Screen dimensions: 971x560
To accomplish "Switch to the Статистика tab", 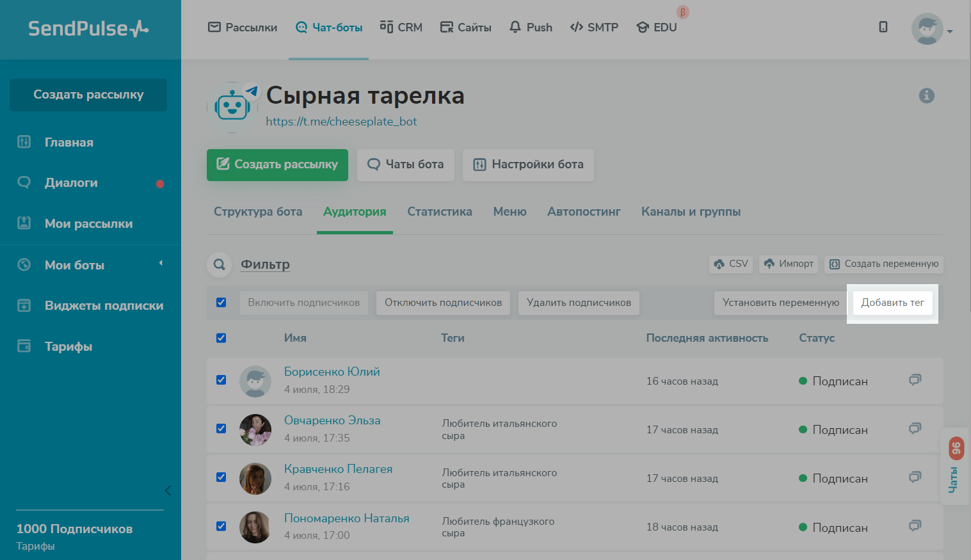I will [439, 212].
